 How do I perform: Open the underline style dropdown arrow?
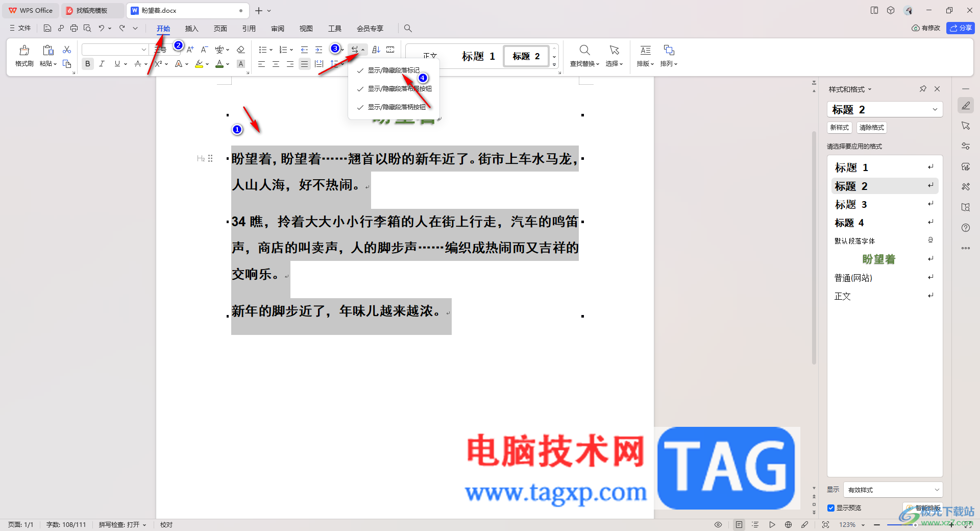point(126,64)
